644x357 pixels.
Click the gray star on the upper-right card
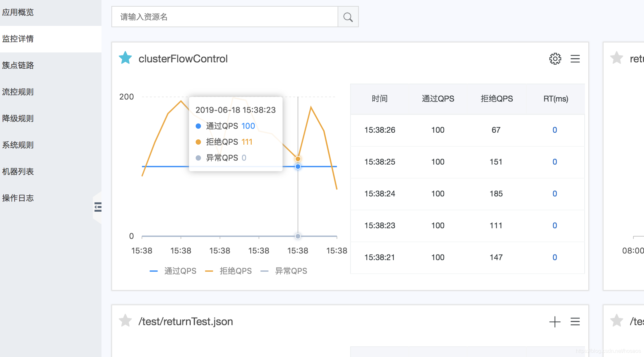[616, 58]
